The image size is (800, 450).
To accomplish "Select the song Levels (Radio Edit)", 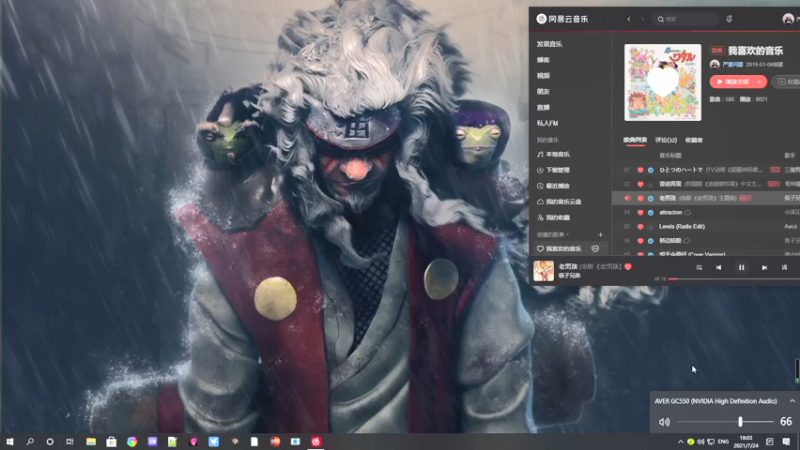I will click(x=682, y=227).
